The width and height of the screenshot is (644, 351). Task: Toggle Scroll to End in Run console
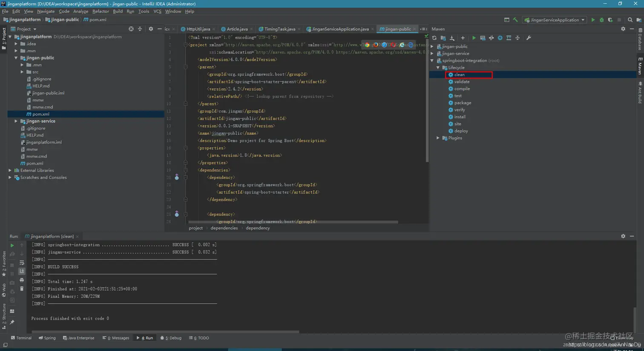(22, 271)
